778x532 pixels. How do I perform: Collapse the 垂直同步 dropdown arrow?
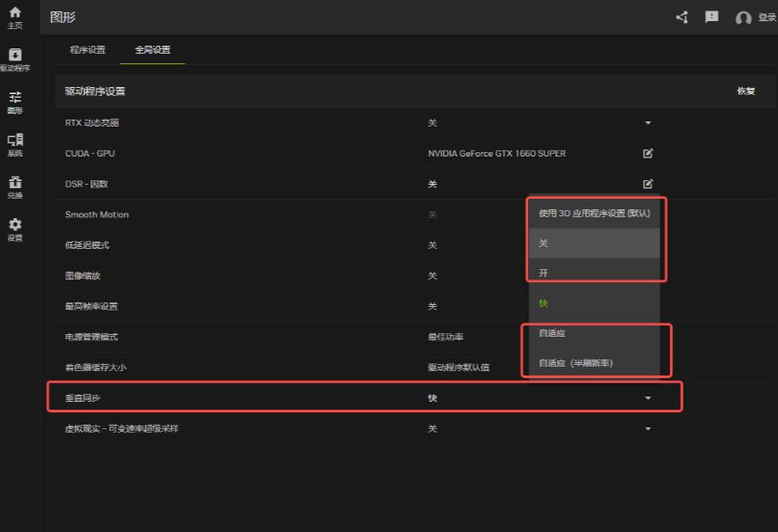[x=649, y=398]
